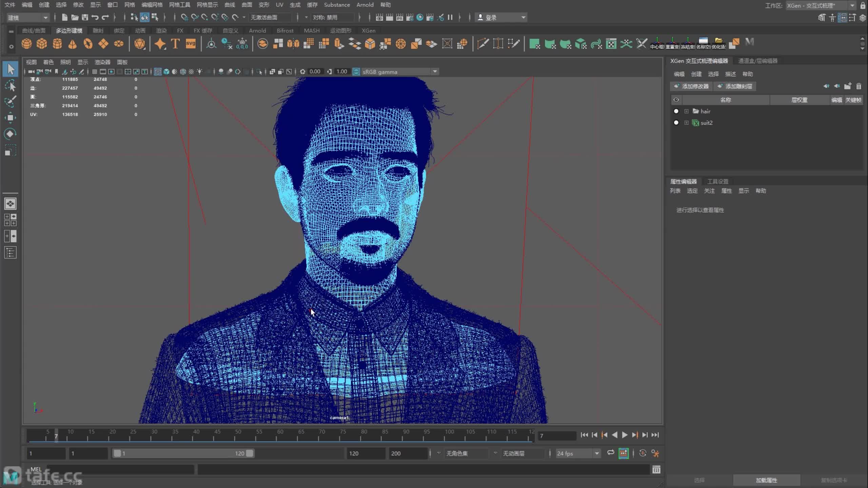This screenshot has height=488, width=868.
Task: Click the current frame field showing 7
Action: 557,436
